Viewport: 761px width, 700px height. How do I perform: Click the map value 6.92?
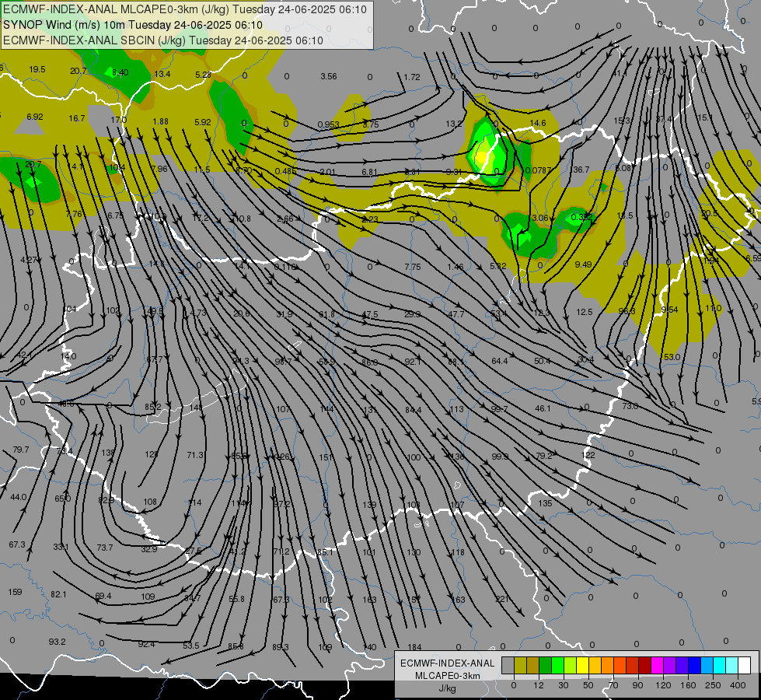tap(35, 117)
